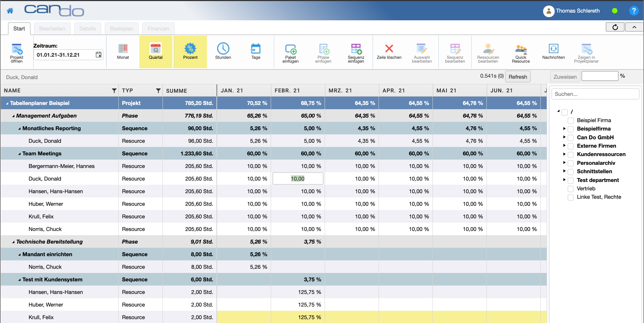644x323 pixels.
Task: Open the Start tab
Action: coord(19,29)
